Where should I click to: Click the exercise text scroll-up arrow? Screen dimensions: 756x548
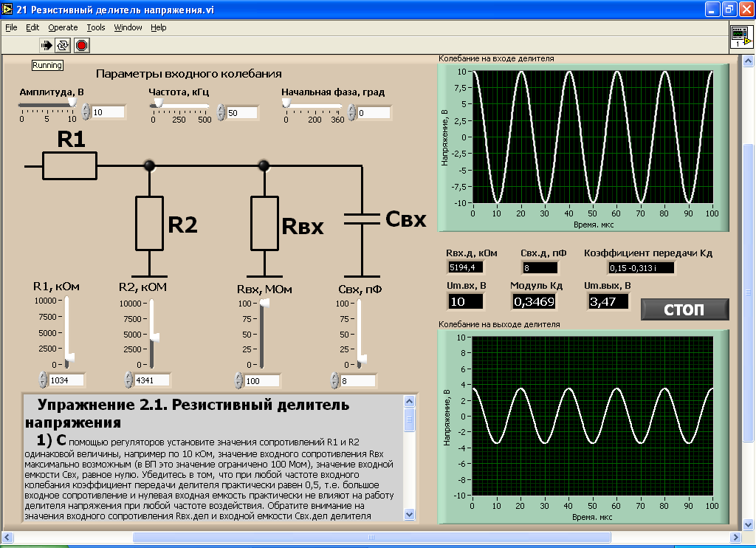tap(409, 401)
